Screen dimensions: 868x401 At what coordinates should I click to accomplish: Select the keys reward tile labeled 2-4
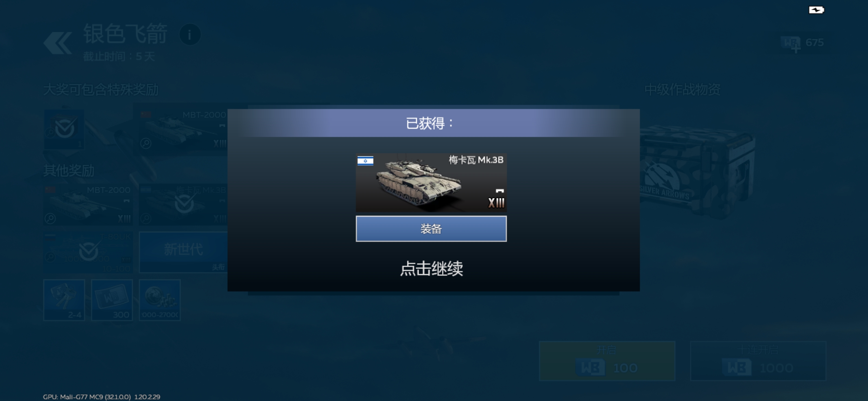click(64, 300)
